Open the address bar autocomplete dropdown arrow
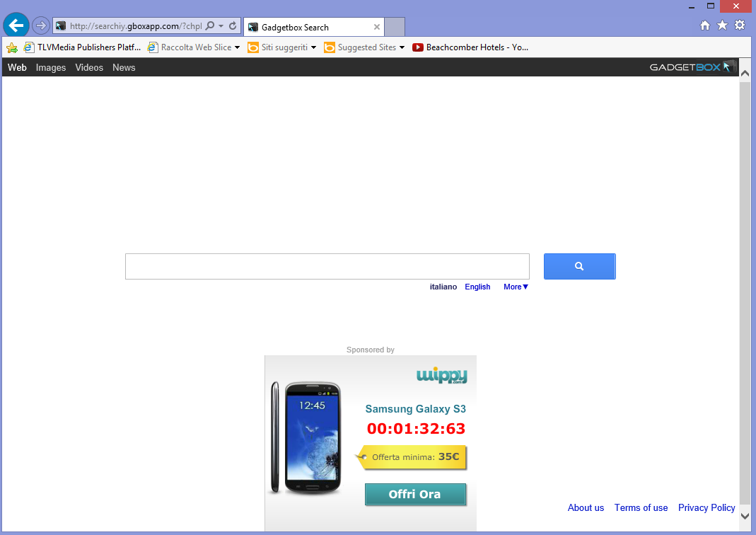The width and height of the screenshot is (756, 535). pos(221,26)
